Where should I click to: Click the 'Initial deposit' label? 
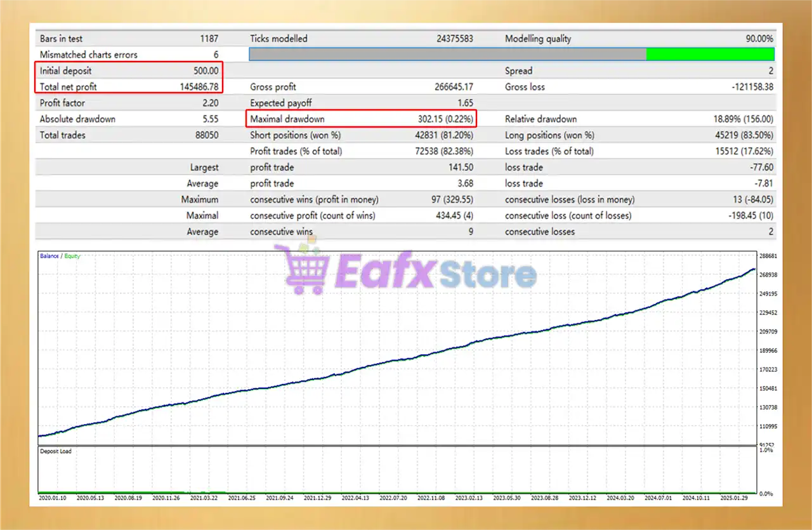coord(66,71)
